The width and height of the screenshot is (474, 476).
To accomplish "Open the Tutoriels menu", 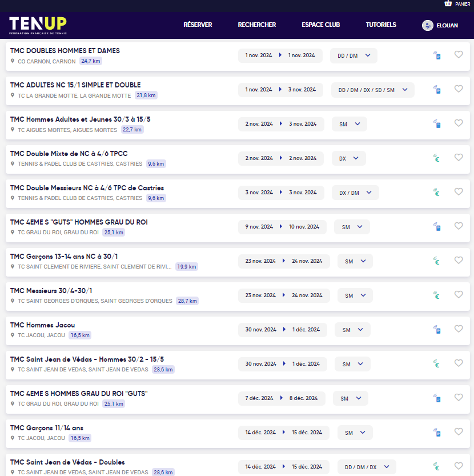I will click(381, 25).
